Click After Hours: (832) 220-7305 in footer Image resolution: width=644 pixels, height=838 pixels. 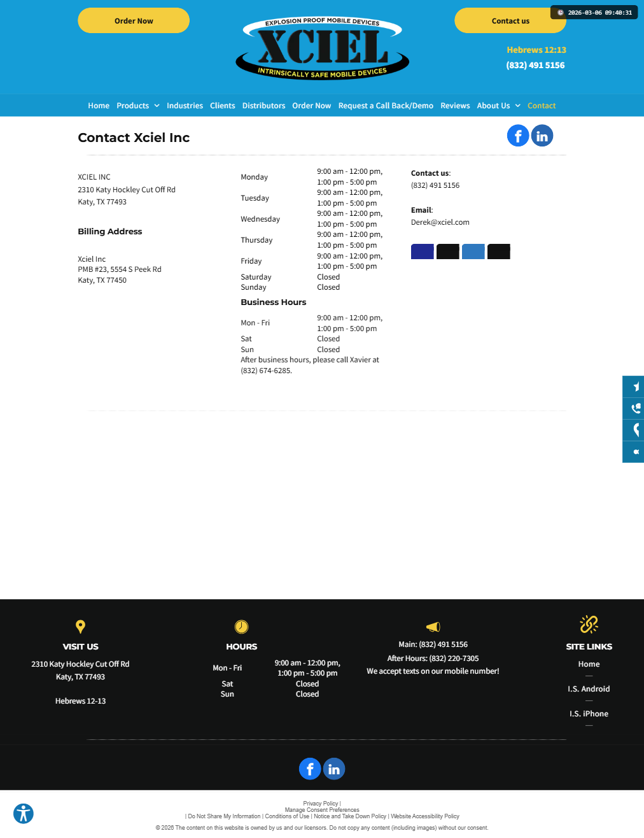433,658
